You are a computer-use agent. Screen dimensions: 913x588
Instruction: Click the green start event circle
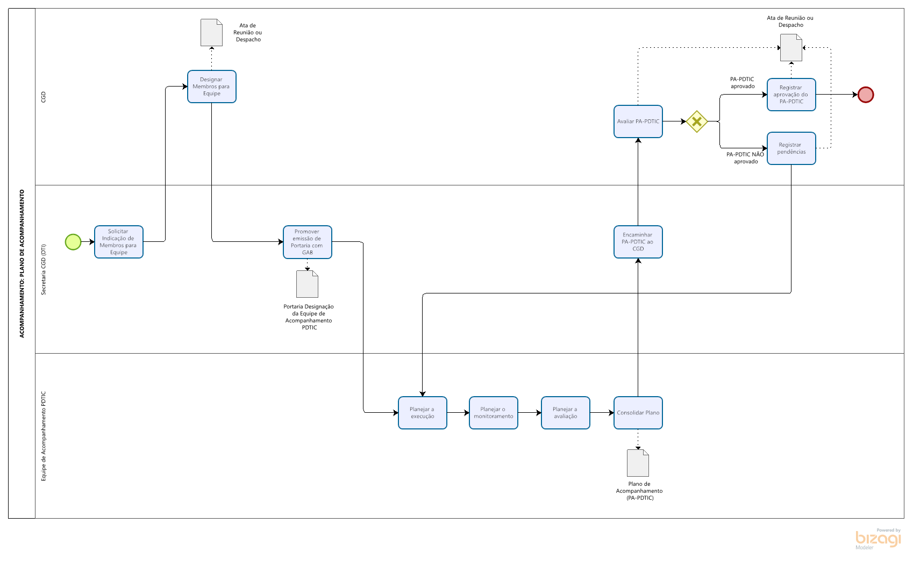coord(73,242)
